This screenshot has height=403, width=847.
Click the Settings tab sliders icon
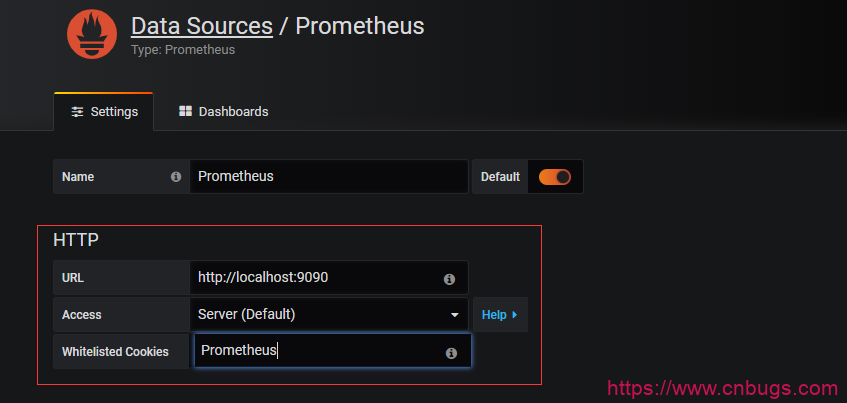click(x=77, y=112)
